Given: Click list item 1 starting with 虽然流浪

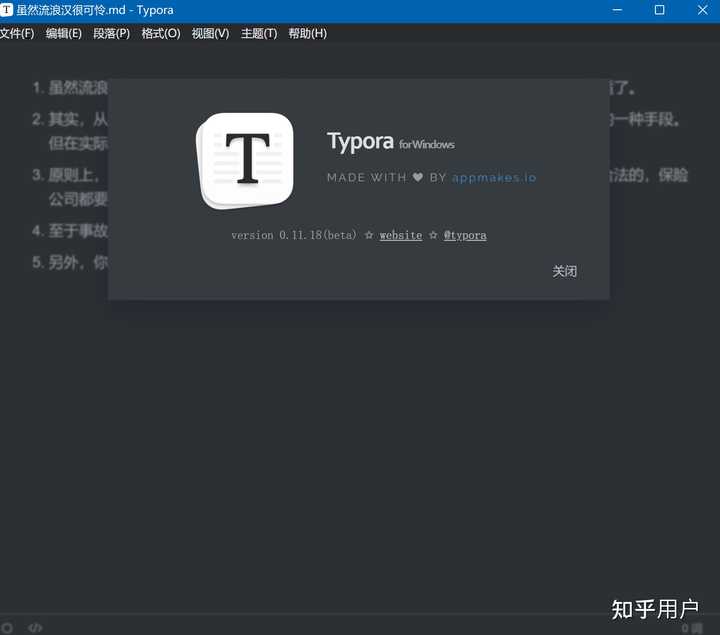Looking at the screenshot, I should (x=78, y=87).
